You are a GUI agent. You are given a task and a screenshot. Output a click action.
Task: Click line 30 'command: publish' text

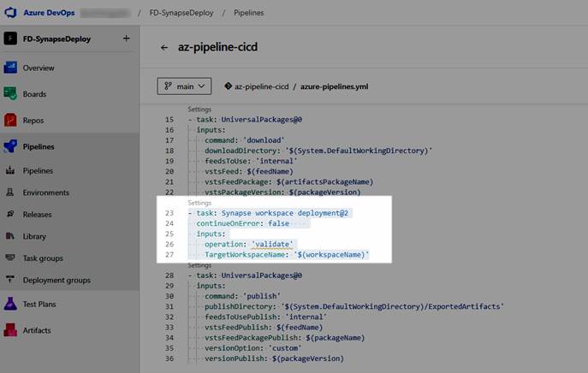tap(242, 296)
